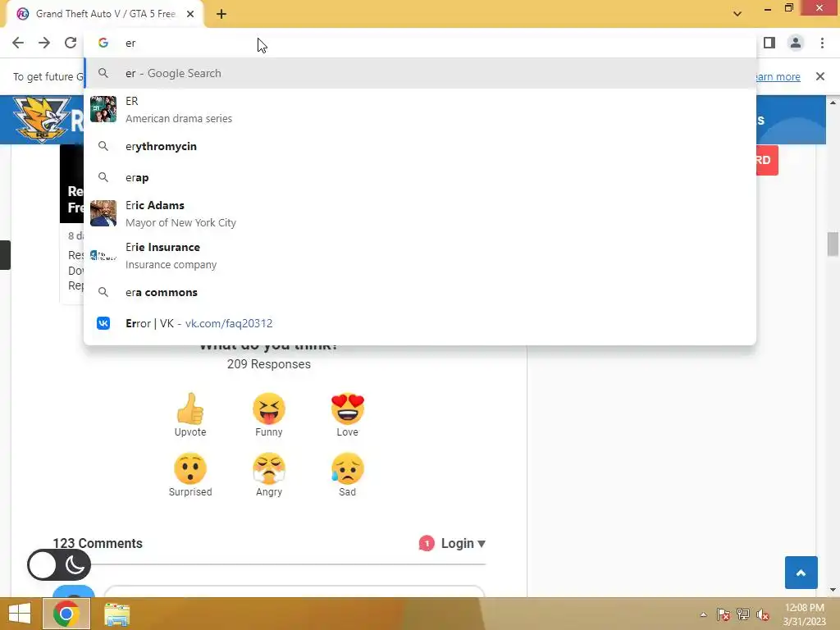Click the page scrollbar thumb
Image resolution: width=840 pixels, height=630 pixels.
point(833,244)
